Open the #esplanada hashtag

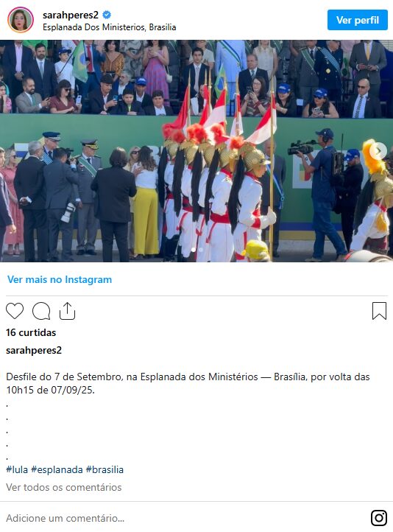[57, 469]
